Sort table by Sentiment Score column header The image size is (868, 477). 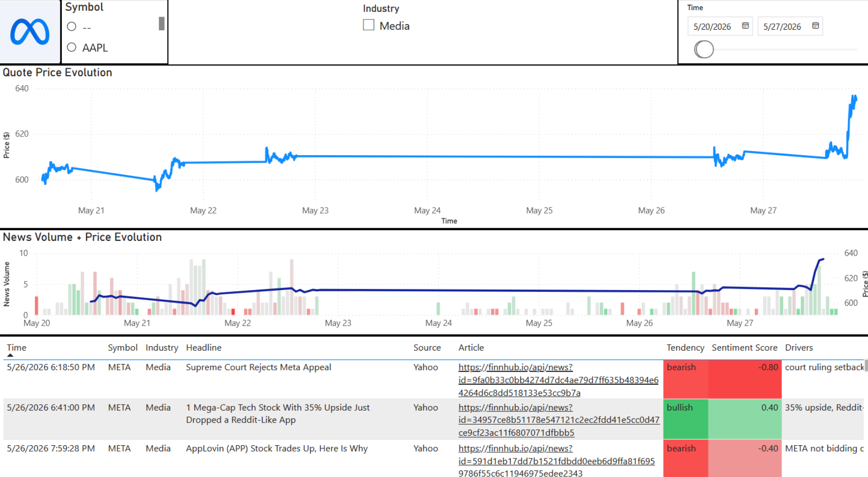point(744,348)
